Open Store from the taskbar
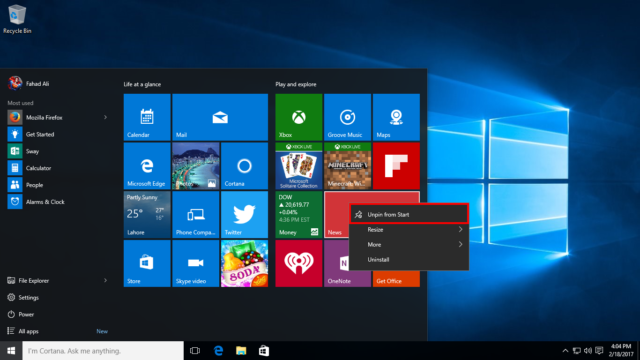Screen dimensions: 640x360 (264, 351)
